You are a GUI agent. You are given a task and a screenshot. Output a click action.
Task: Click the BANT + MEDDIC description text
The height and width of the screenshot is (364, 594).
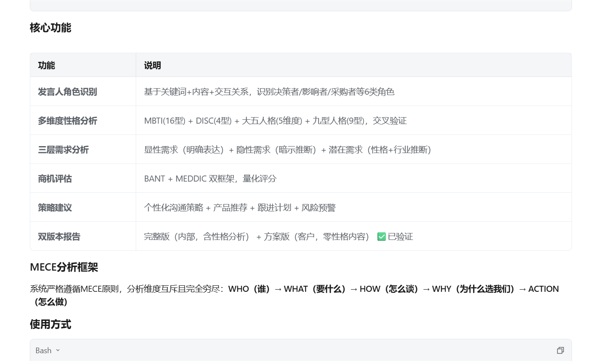(x=210, y=179)
